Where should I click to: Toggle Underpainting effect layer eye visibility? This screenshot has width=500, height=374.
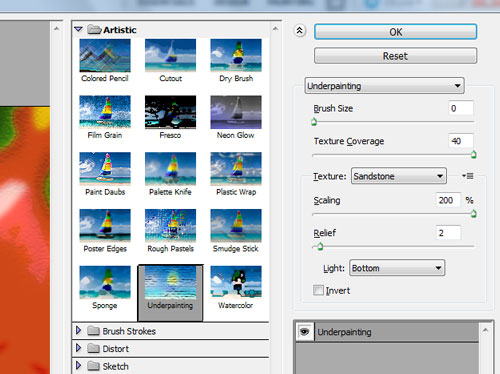pos(305,332)
